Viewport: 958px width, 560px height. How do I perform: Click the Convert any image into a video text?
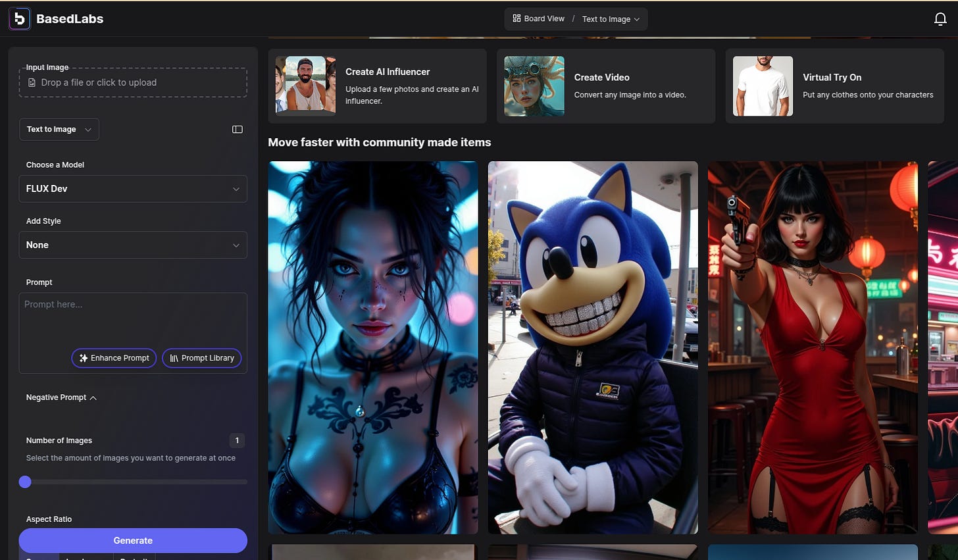630,95
